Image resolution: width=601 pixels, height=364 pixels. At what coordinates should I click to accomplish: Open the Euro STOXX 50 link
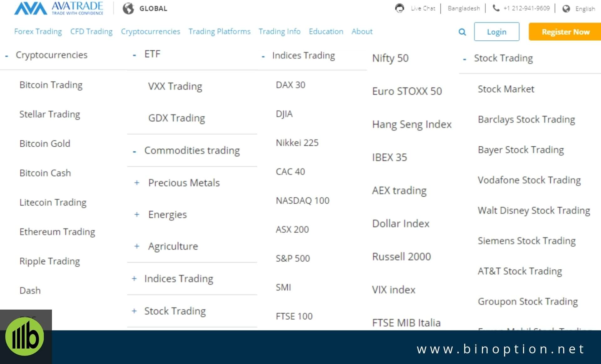click(x=407, y=91)
